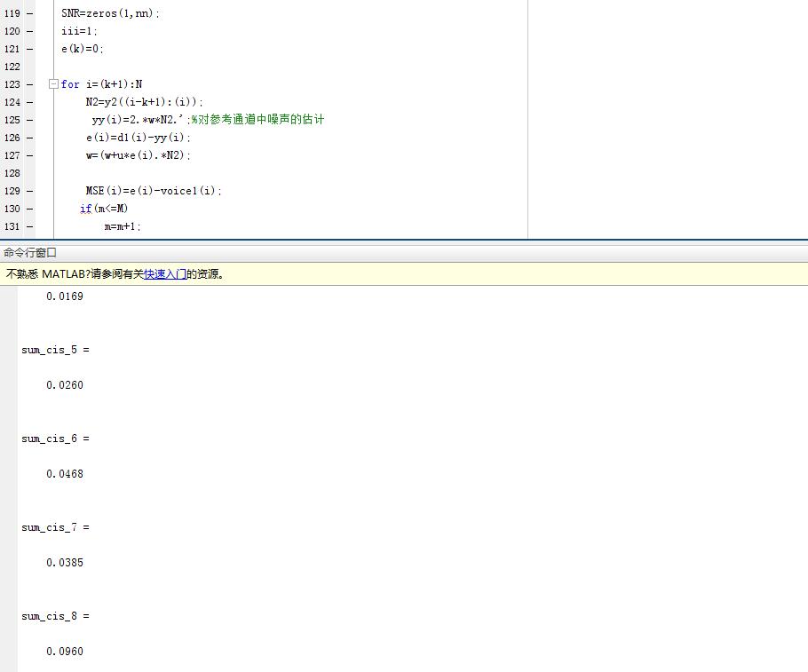Click the value 0.0260
This screenshot has width=808, height=672.
coord(65,385)
